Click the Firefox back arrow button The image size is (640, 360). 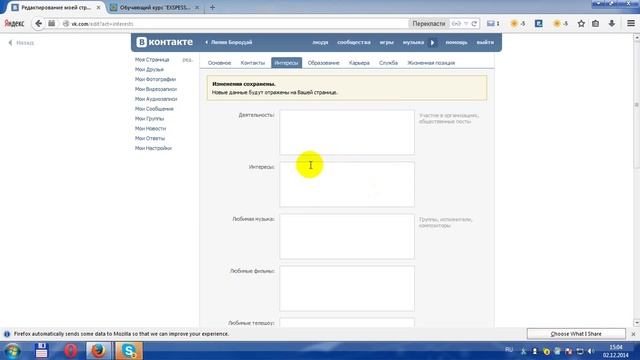tap(38, 24)
